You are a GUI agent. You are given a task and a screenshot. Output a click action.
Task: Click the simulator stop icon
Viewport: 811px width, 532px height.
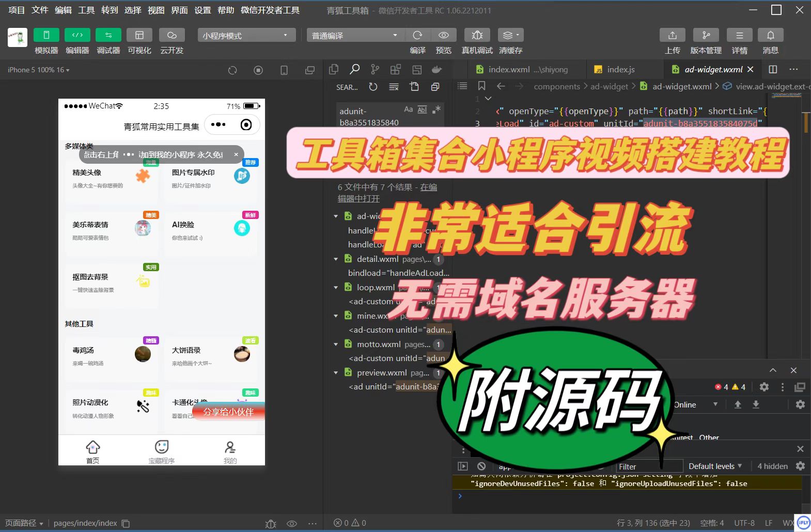tap(258, 70)
